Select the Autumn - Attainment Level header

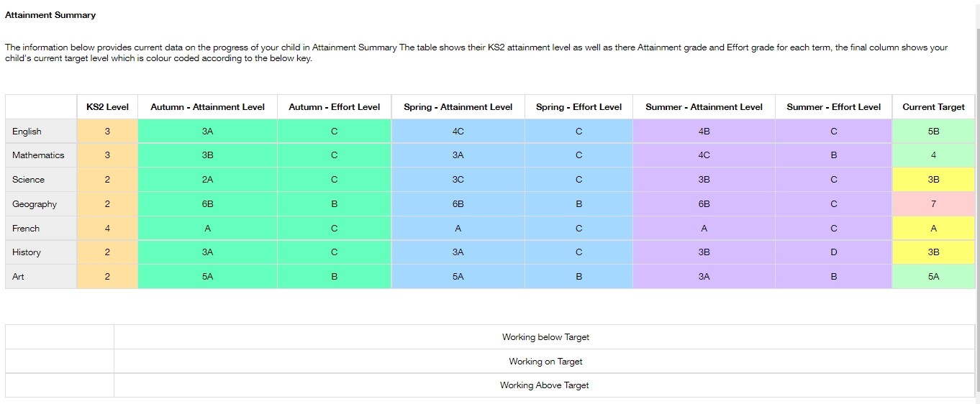[207, 107]
